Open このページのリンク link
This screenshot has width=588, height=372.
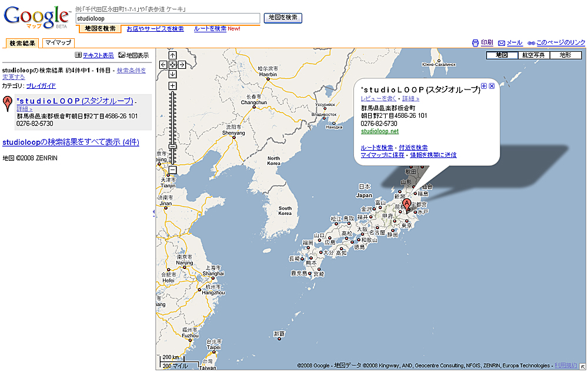(x=560, y=42)
